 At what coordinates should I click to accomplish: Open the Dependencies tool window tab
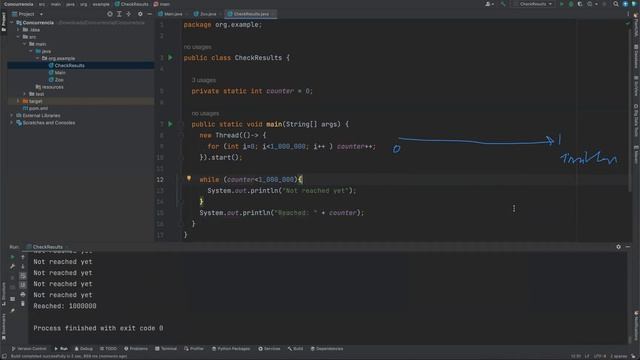[327, 349]
